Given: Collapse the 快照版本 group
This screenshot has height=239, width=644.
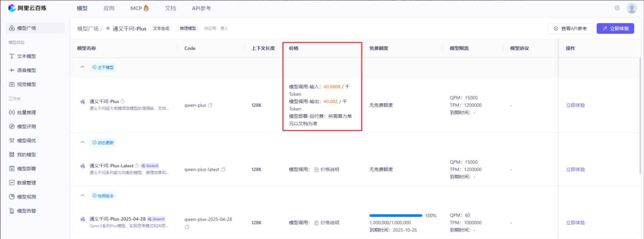Looking at the screenshot, I should (x=82, y=196).
